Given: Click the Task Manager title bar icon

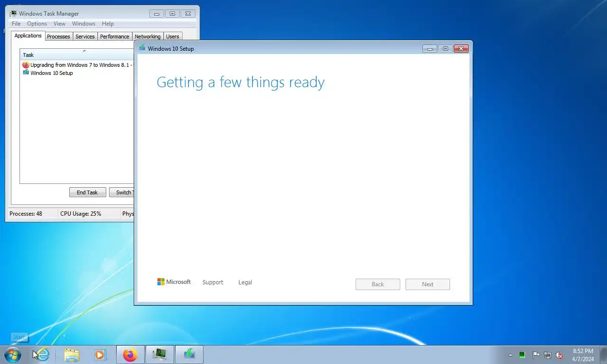Looking at the screenshot, I should click(x=13, y=13).
